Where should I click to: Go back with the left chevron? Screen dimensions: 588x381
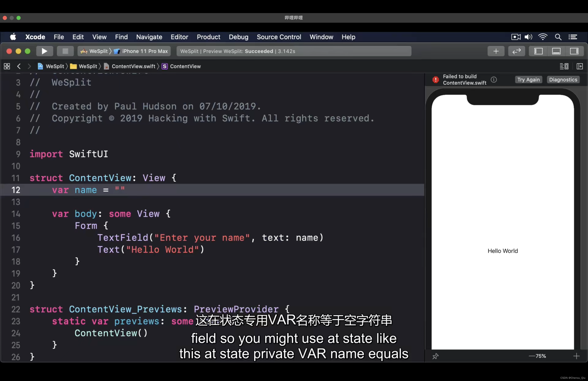click(19, 66)
